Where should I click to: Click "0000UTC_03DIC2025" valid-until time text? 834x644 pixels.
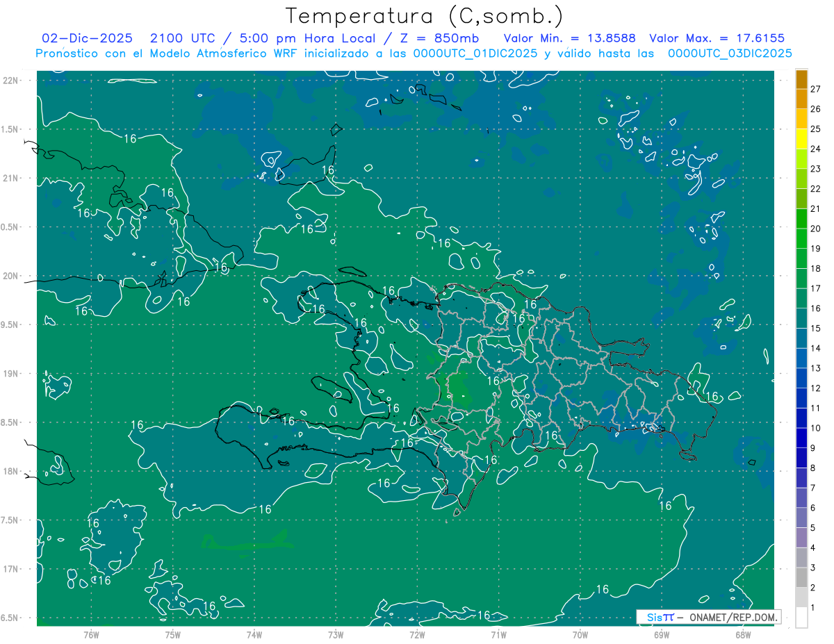[x=730, y=53]
